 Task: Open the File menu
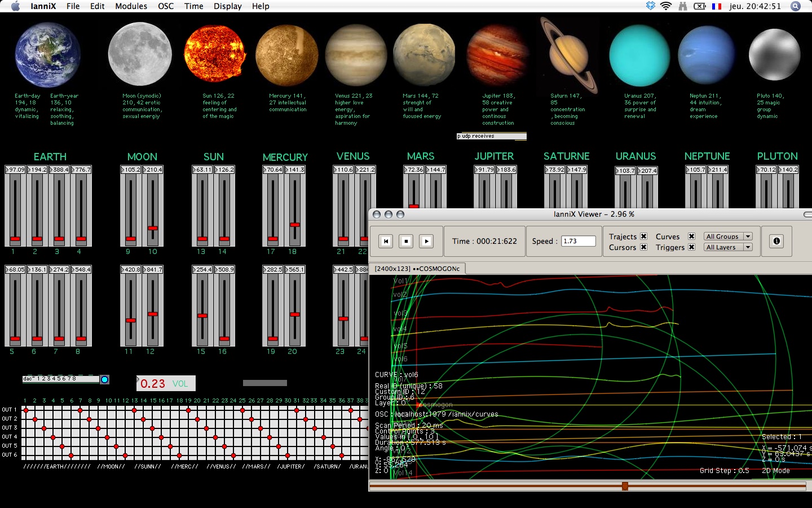pyautogui.click(x=73, y=6)
